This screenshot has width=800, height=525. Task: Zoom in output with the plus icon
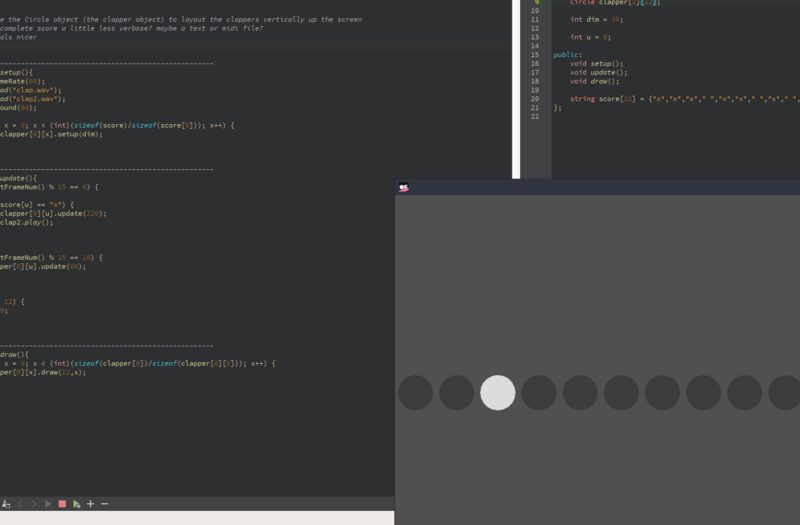(x=90, y=504)
